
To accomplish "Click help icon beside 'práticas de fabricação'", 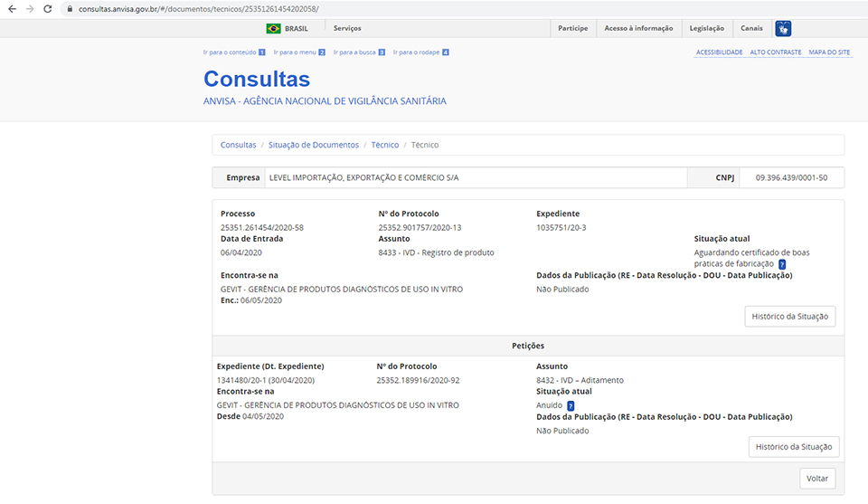I will 782,264.
